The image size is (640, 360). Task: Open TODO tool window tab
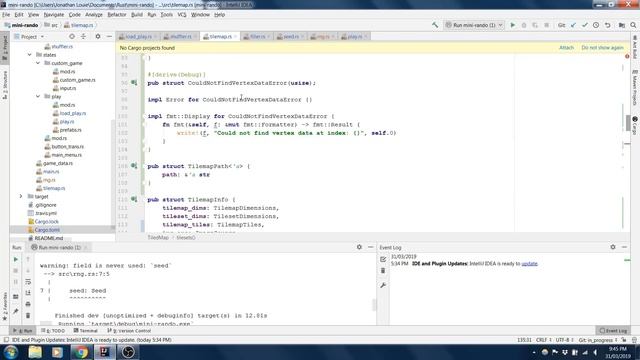53,331
